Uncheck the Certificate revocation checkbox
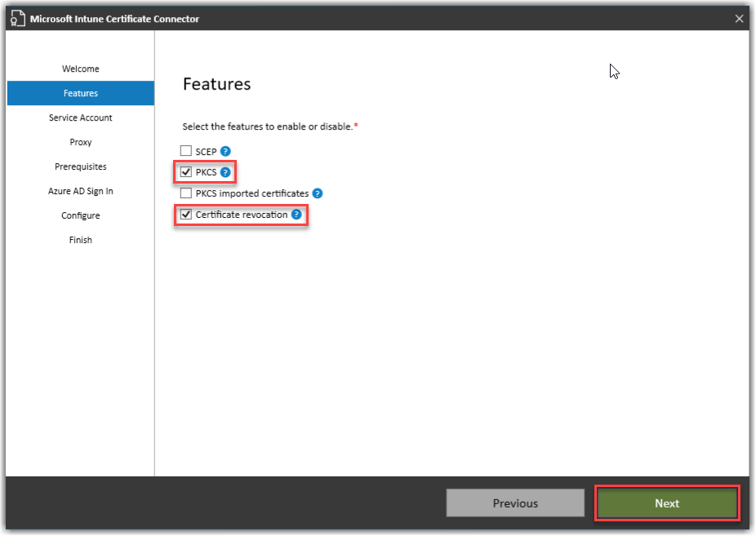This screenshot has height=536, width=756. click(186, 215)
